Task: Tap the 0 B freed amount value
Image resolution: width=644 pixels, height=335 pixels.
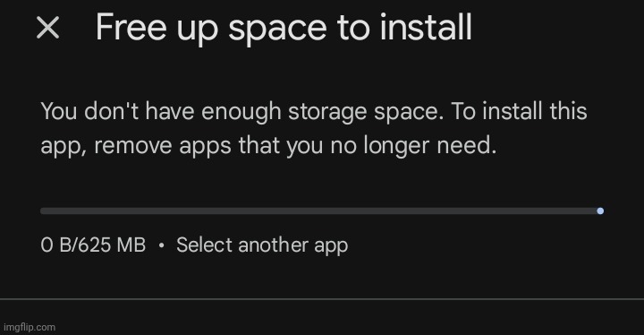Action: click(55, 245)
